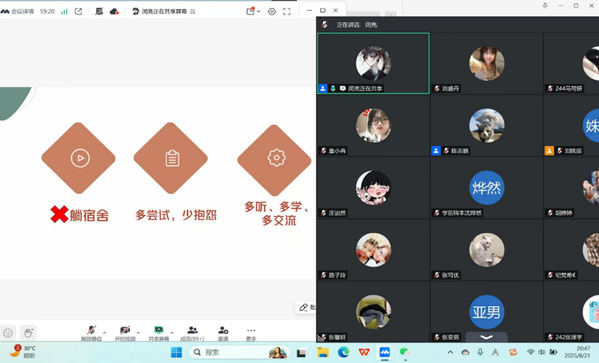The image size is (599, 363).
Task: Open the emoji reaction smiley icon
Action: [x=8, y=333]
